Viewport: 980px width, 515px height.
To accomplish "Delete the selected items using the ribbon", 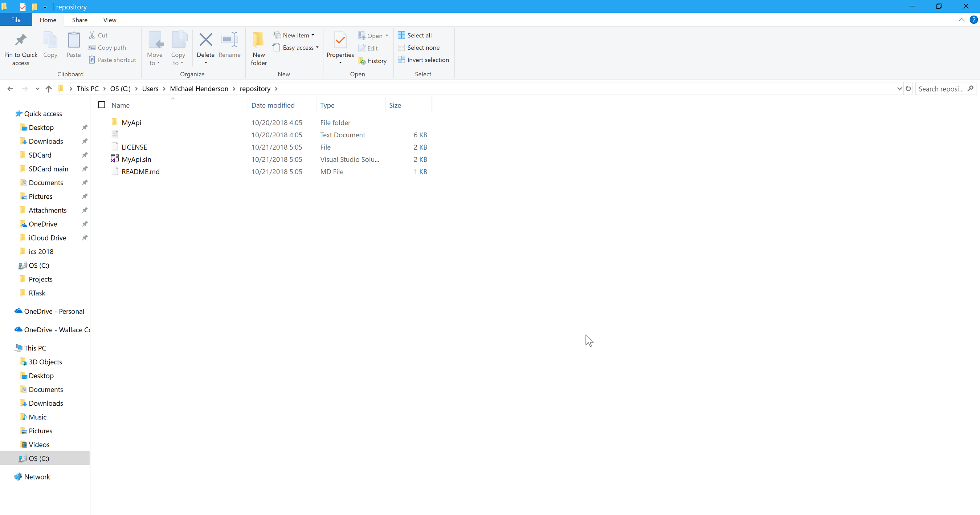I will tap(205, 46).
